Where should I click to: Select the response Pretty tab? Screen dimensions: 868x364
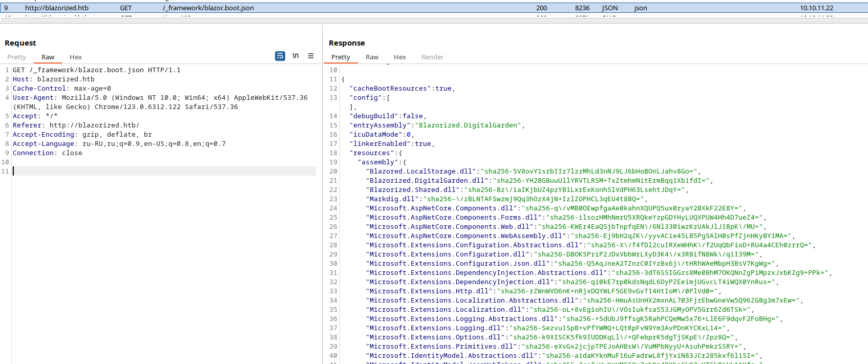pyautogui.click(x=341, y=57)
